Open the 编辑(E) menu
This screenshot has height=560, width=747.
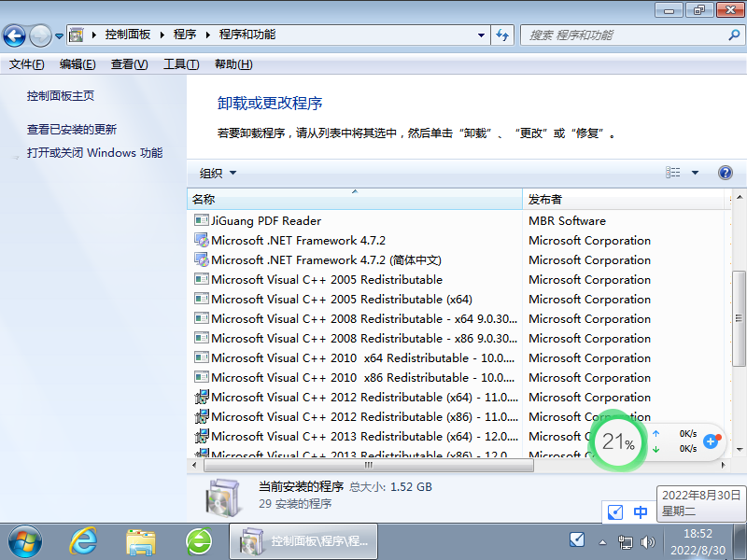coord(78,64)
